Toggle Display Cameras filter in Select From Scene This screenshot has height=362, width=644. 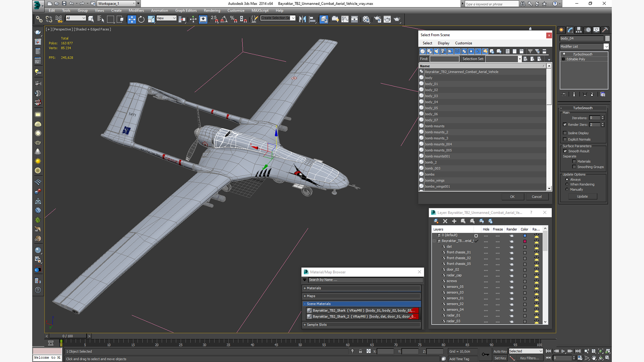tap(443, 51)
